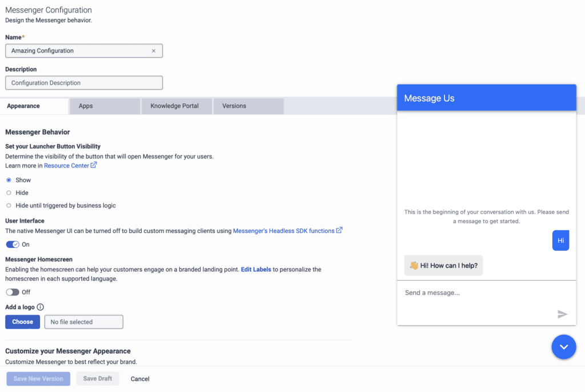The height and width of the screenshot is (392, 585).
Task: Collapse the Messenger with the blue chevron button
Action: pyautogui.click(x=564, y=347)
